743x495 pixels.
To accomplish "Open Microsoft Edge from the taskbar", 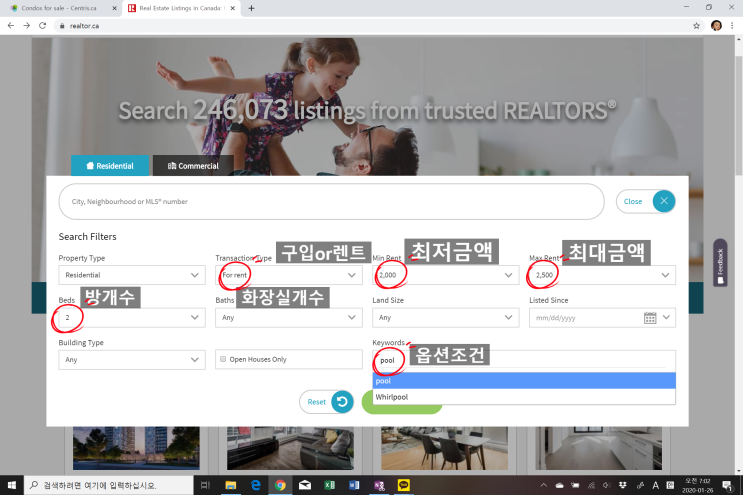I will point(256,485).
